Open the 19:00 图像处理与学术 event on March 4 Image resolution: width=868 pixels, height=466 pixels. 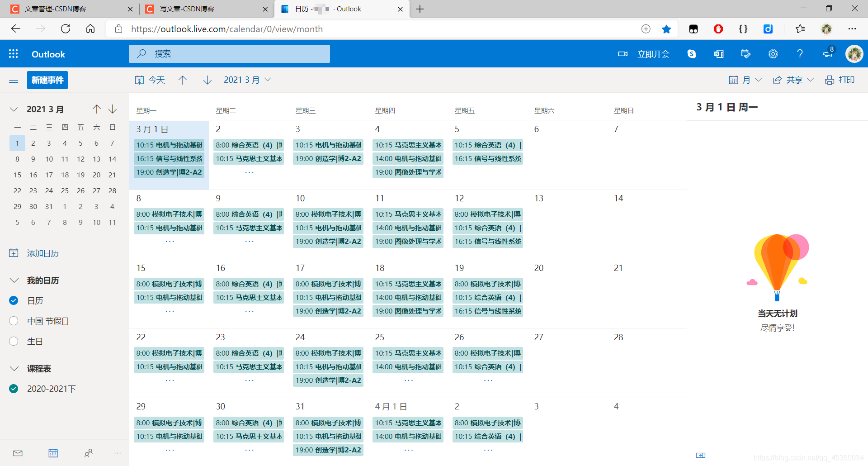(408, 172)
